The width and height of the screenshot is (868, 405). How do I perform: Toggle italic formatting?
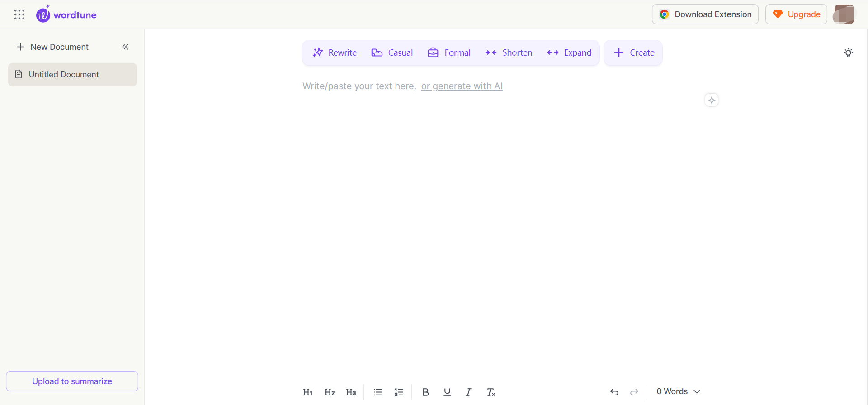(x=469, y=392)
